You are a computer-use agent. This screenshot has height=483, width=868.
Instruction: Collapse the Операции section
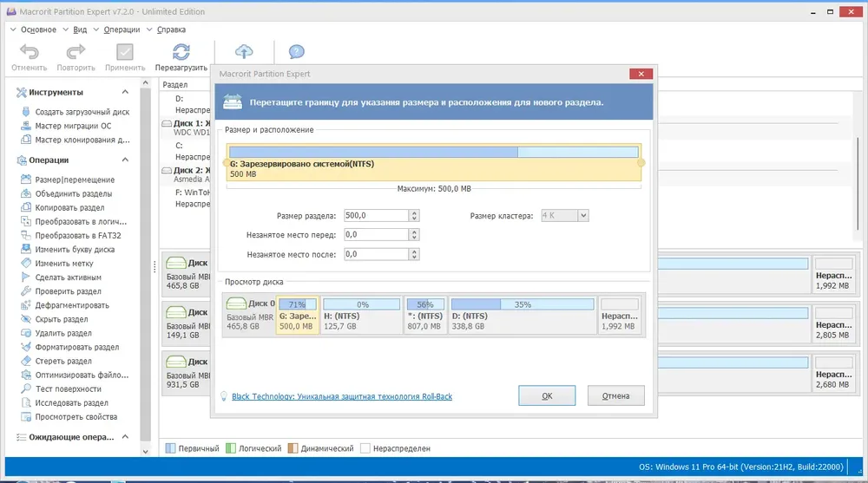click(x=125, y=160)
